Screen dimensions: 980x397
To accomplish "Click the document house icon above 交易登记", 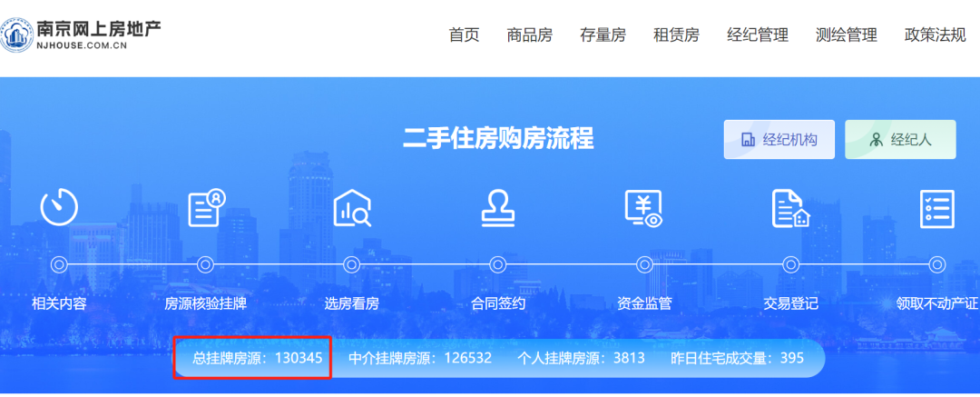I will click(789, 207).
